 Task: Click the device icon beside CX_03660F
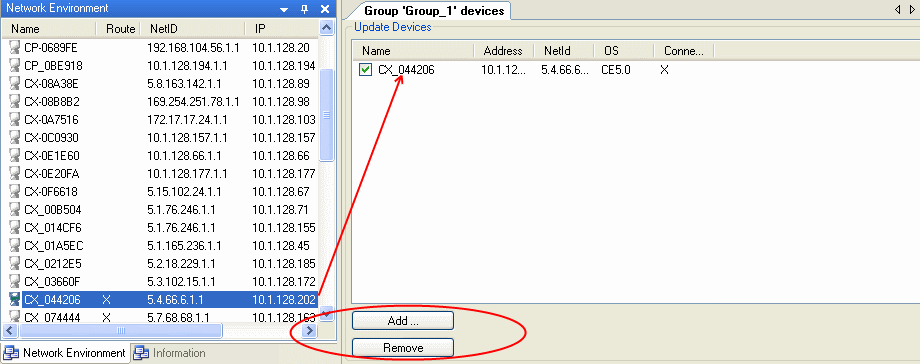click(15, 281)
